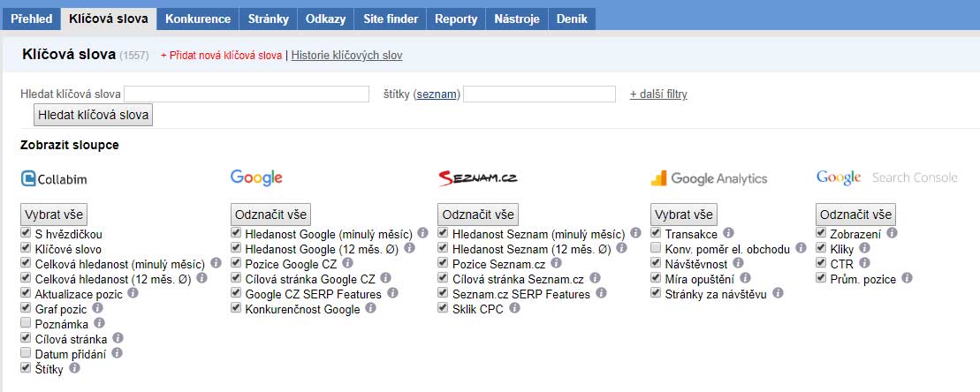Toggle the Transakce checkbox

tap(656, 233)
